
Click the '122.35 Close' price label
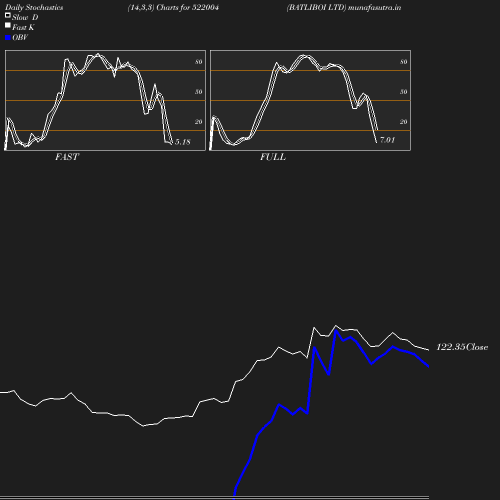coord(462,347)
